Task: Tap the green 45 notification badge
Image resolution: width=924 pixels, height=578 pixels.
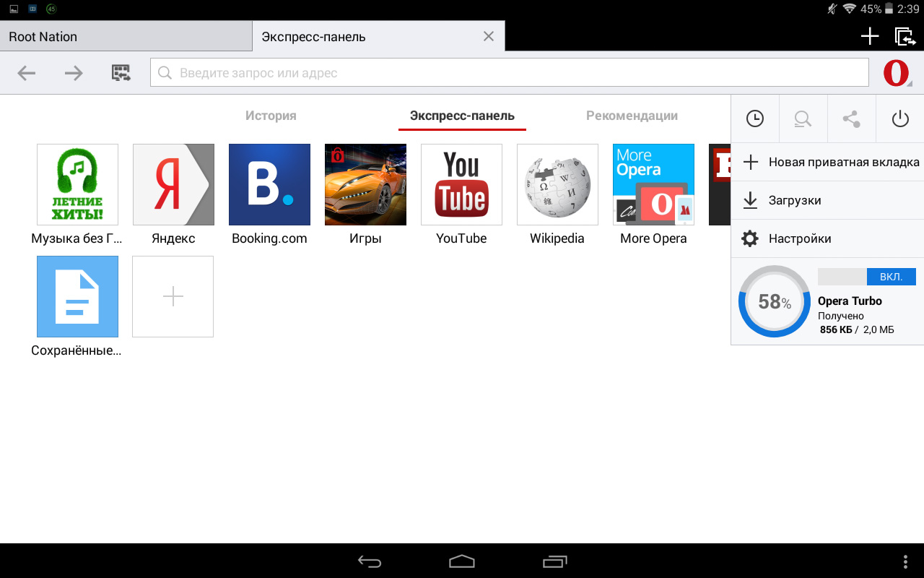Action: [x=51, y=9]
